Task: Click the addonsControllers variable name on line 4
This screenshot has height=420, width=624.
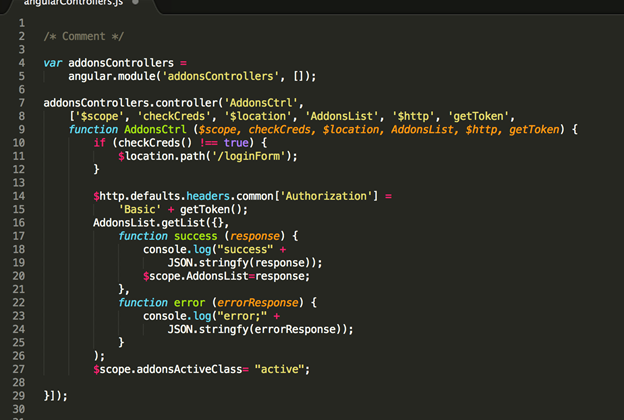Action: click(x=121, y=63)
